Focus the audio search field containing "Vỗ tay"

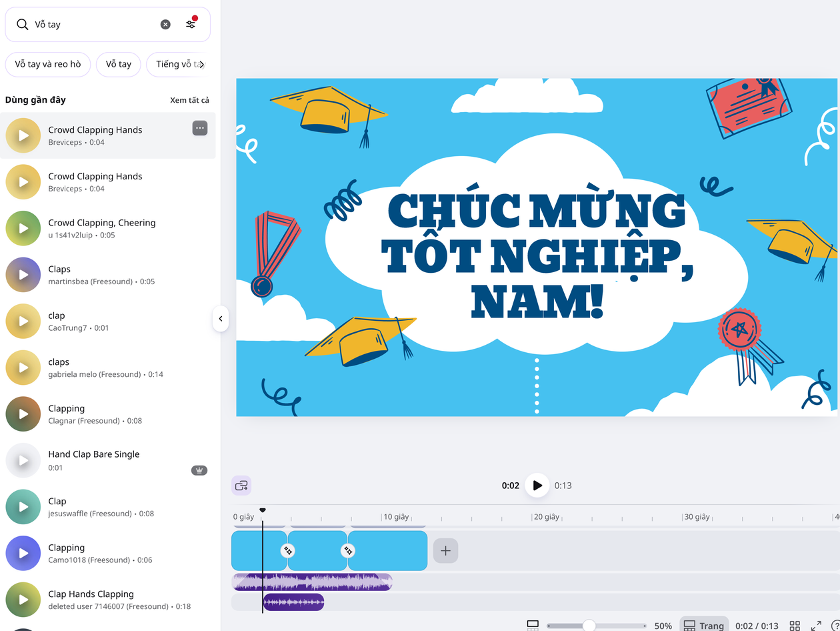coord(107,25)
